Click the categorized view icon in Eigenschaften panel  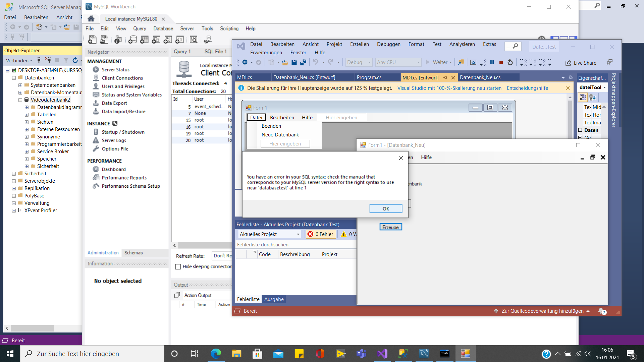pyautogui.click(x=583, y=97)
